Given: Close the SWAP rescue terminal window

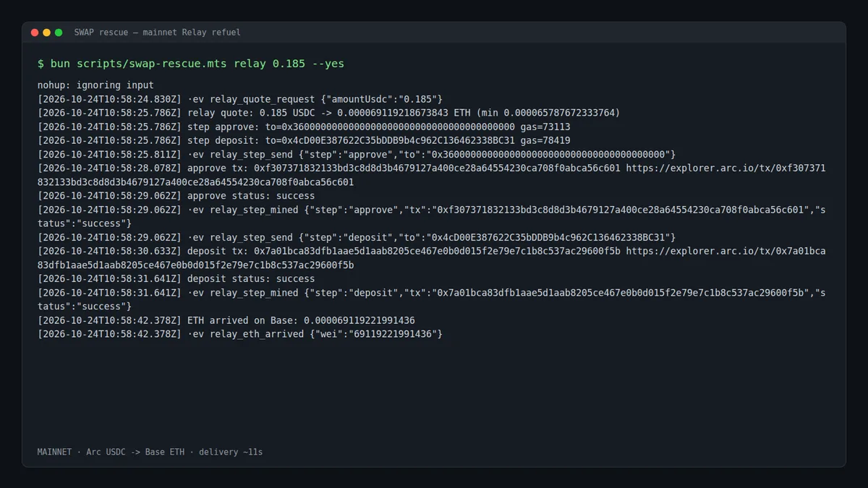Looking at the screenshot, I should [35, 33].
